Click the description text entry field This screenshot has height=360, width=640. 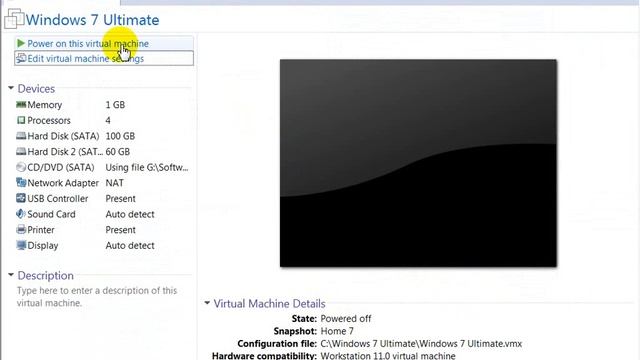pyautogui.click(x=97, y=297)
